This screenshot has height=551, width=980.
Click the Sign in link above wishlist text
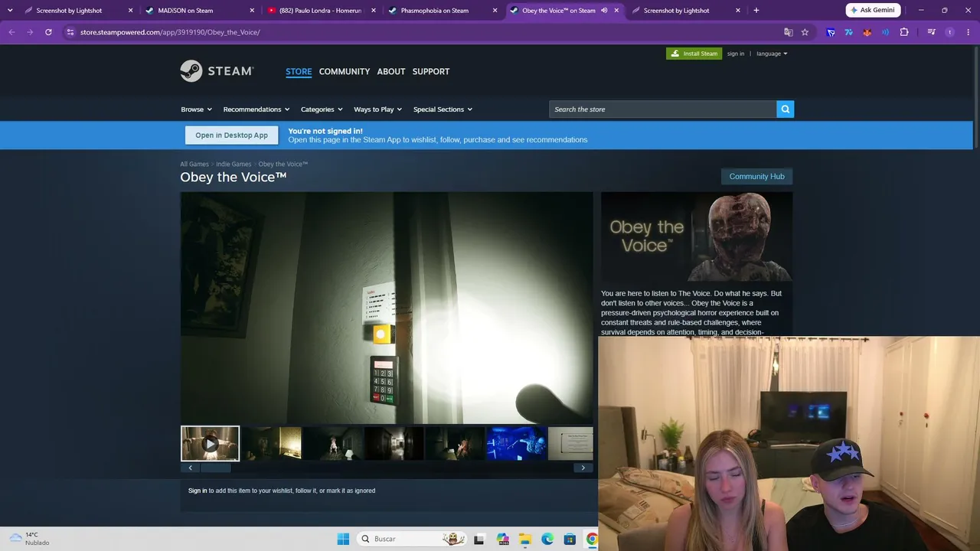[x=198, y=491]
